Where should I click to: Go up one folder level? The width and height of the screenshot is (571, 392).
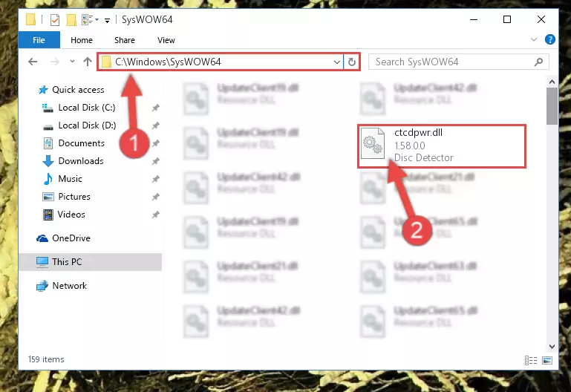pyautogui.click(x=88, y=62)
